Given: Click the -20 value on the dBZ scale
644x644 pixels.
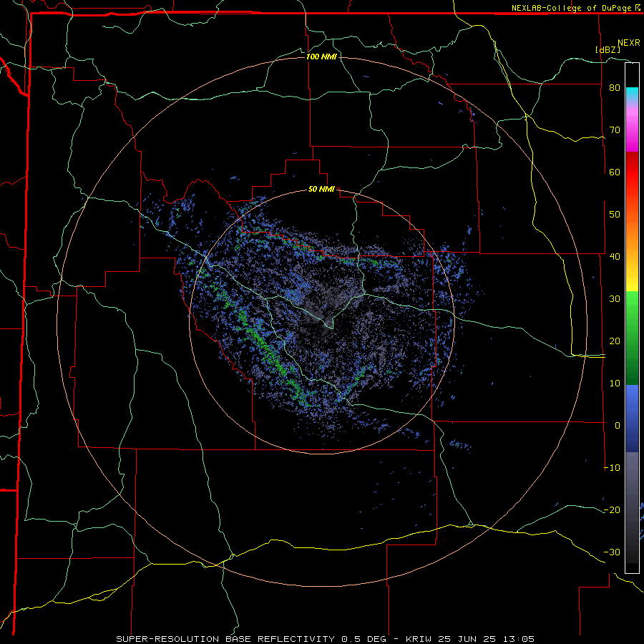Looking at the screenshot, I should point(612,510).
